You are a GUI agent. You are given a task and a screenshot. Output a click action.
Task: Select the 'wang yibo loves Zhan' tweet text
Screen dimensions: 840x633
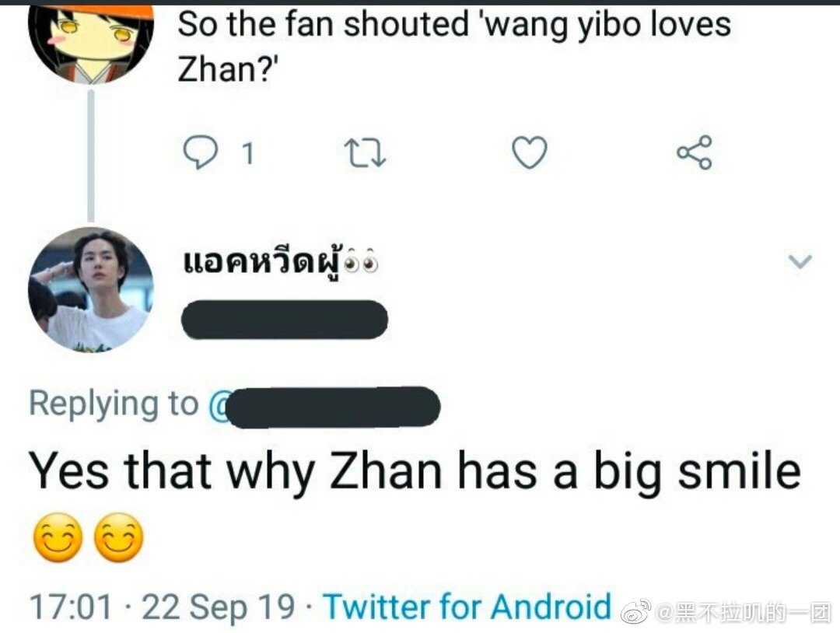(453, 47)
